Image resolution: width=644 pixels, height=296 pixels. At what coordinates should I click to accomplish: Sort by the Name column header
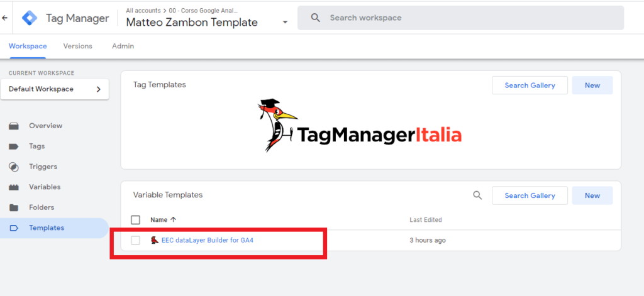(158, 219)
